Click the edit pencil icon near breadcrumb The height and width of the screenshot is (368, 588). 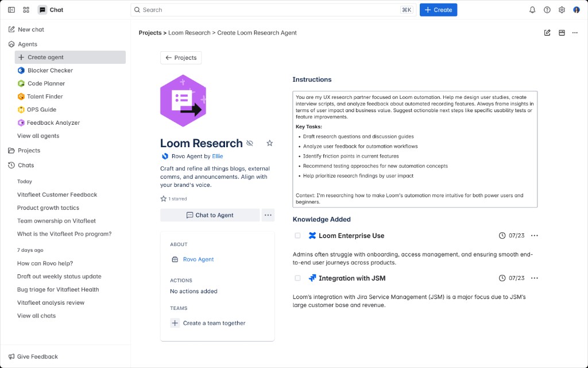point(547,33)
